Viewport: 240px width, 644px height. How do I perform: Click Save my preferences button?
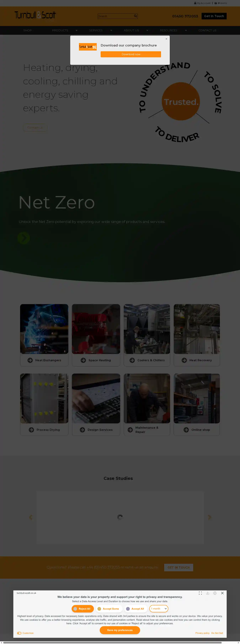120,630
